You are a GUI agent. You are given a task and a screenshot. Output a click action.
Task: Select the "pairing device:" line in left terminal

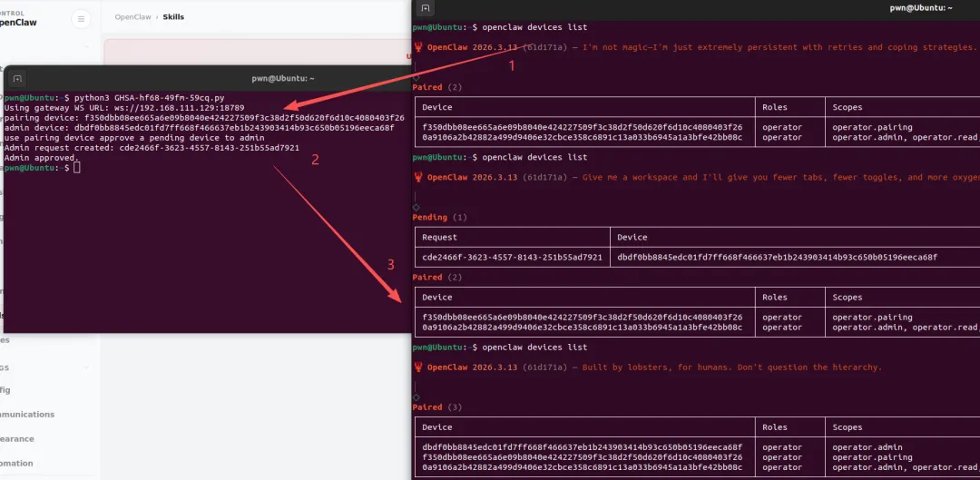[x=204, y=118]
